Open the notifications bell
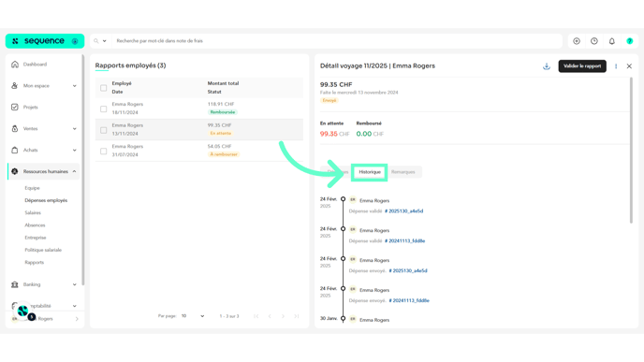The width and height of the screenshot is (644, 362). tap(612, 41)
